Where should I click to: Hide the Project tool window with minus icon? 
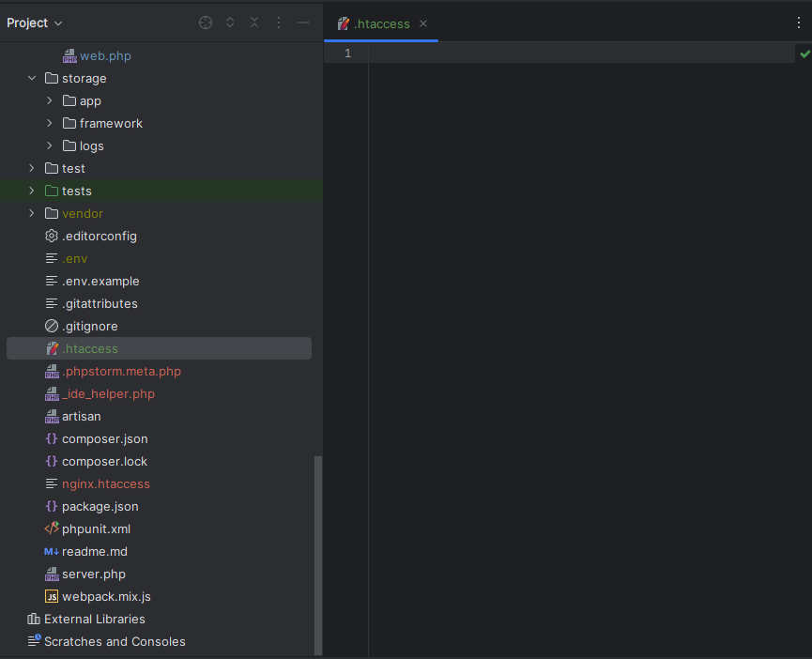(x=303, y=23)
